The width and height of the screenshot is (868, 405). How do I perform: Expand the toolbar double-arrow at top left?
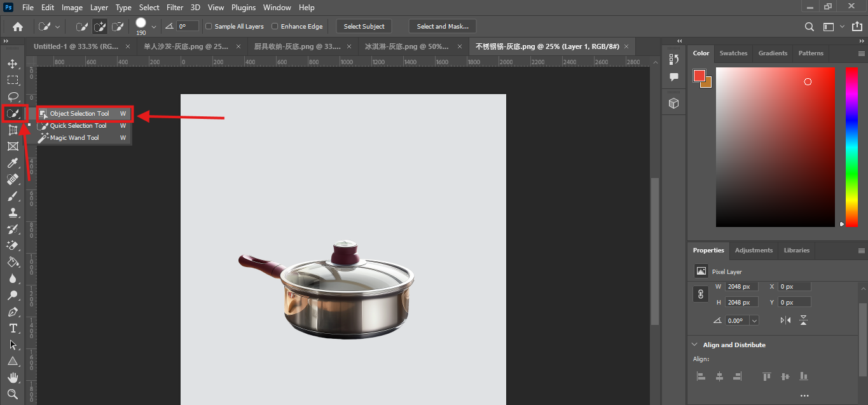click(x=6, y=41)
